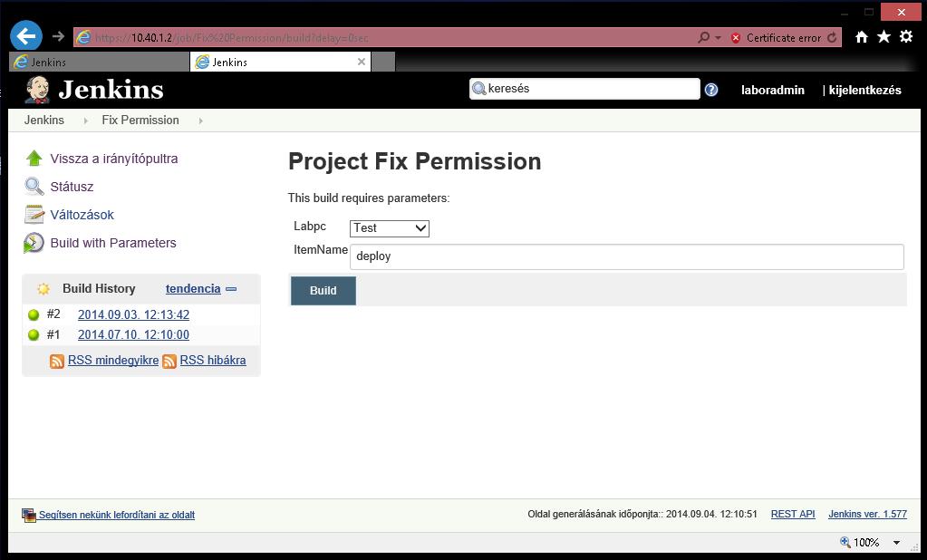Viewport: 927px width, 560px height.
Task: Collapse the Build History panel
Action: [x=231, y=288]
